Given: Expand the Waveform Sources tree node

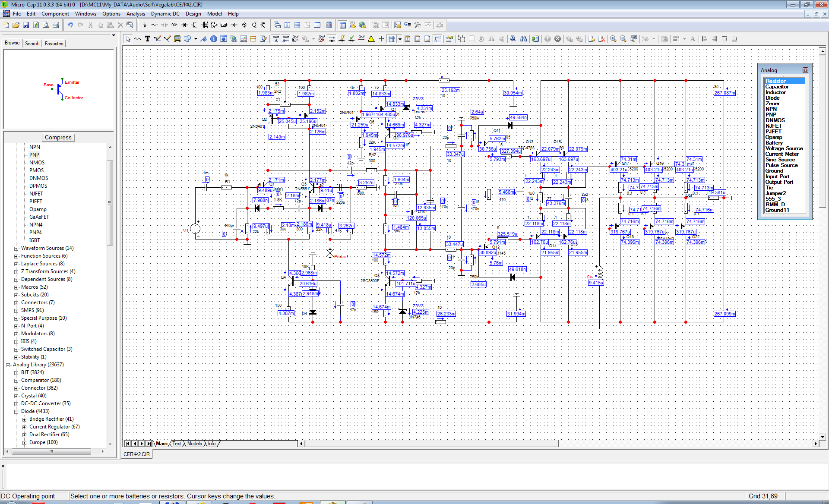Looking at the screenshot, I should pyautogui.click(x=16, y=249).
